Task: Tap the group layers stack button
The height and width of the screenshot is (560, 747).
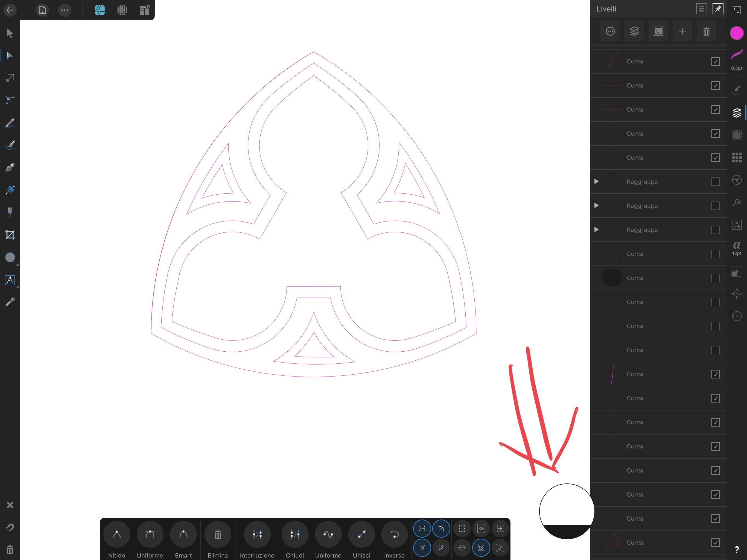Action: pos(634,31)
